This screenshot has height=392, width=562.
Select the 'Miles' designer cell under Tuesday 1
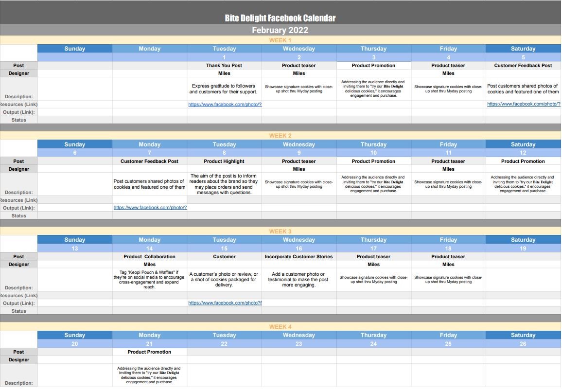coord(224,73)
